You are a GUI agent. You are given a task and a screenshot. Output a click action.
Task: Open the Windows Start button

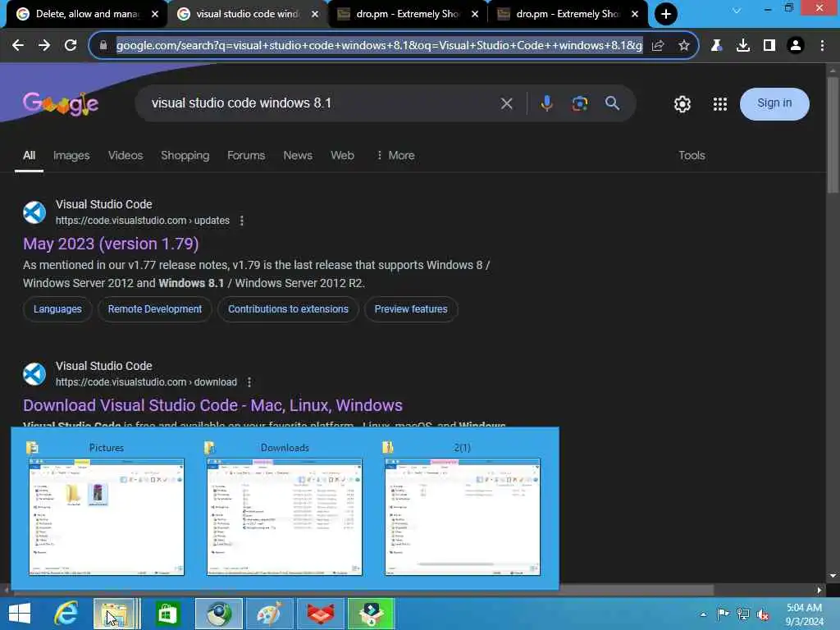click(x=20, y=614)
